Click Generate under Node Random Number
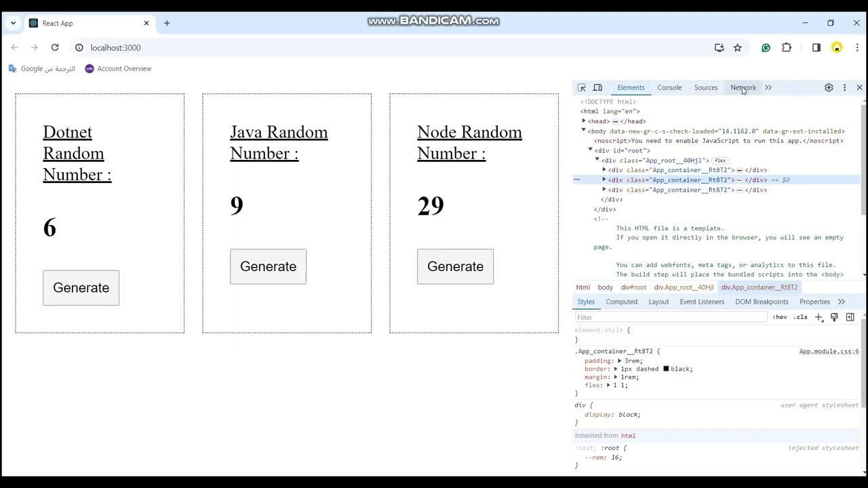868x488 pixels. click(x=455, y=266)
